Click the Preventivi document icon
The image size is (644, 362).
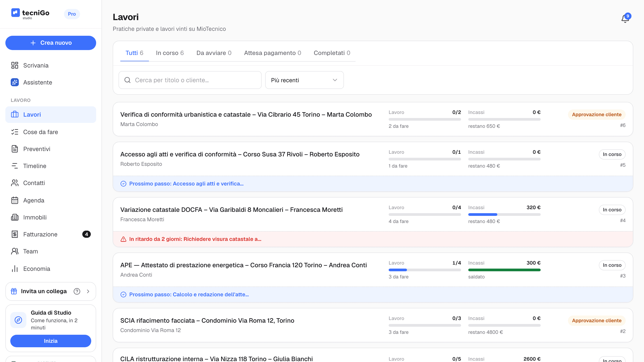15,149
